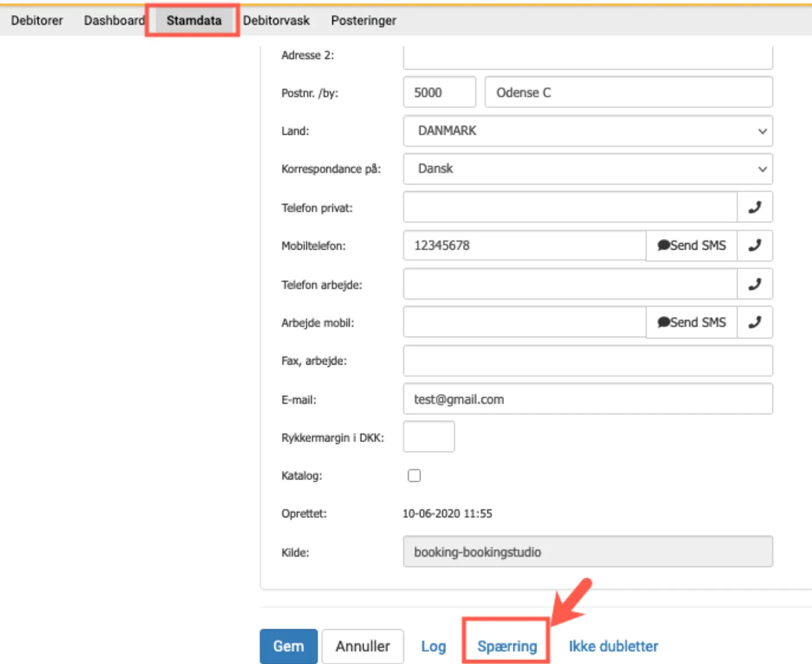Send SMS to Mobiltelefon number
Image resolution: width=812 pixels, height=664 pixels.
(691, 246)
